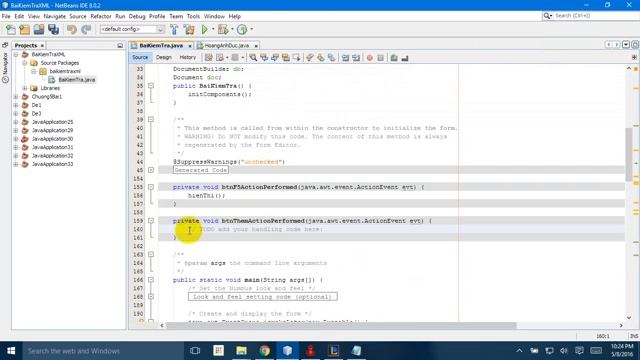Collapse the Source Packages node
Screen dimensions: 640x360
pyautogui.click(x=25, y=63)
